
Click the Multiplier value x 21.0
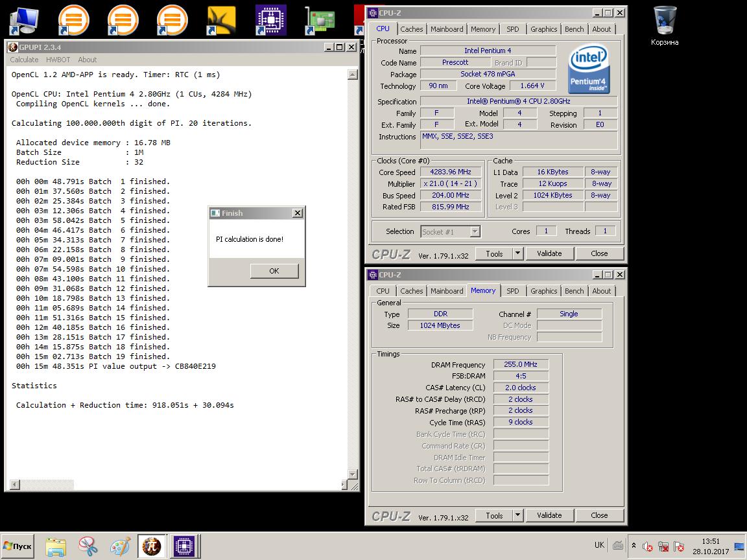[x=451, y=183]
